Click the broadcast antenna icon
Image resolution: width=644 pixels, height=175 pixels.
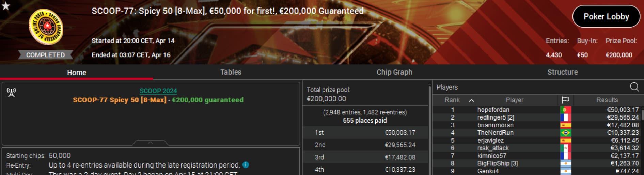(x=11, y=93)
